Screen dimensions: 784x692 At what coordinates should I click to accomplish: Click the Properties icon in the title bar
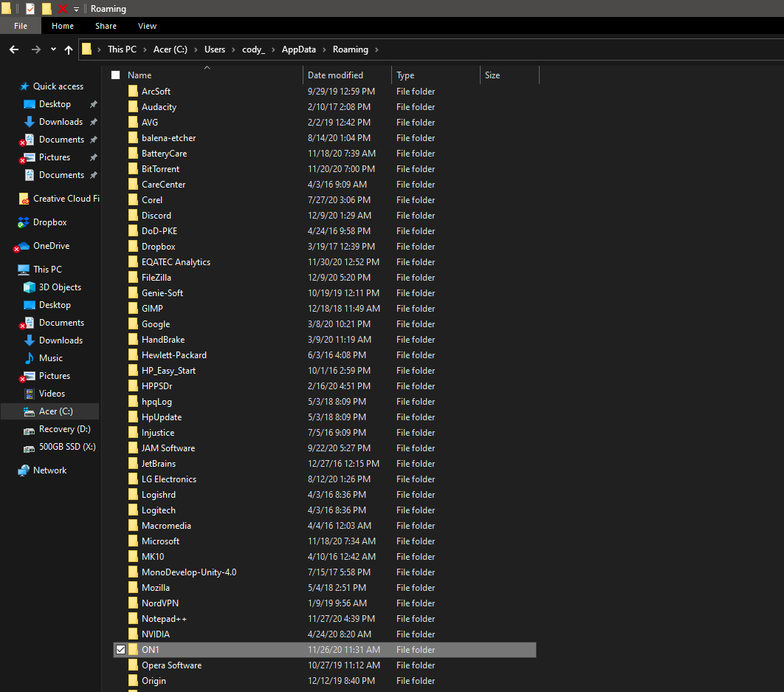click(30, 9)
